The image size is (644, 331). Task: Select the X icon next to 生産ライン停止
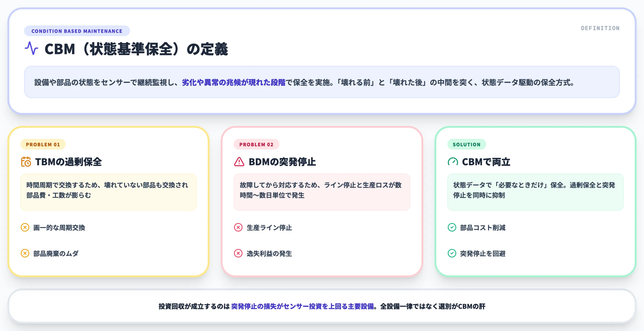pos(238,228)
